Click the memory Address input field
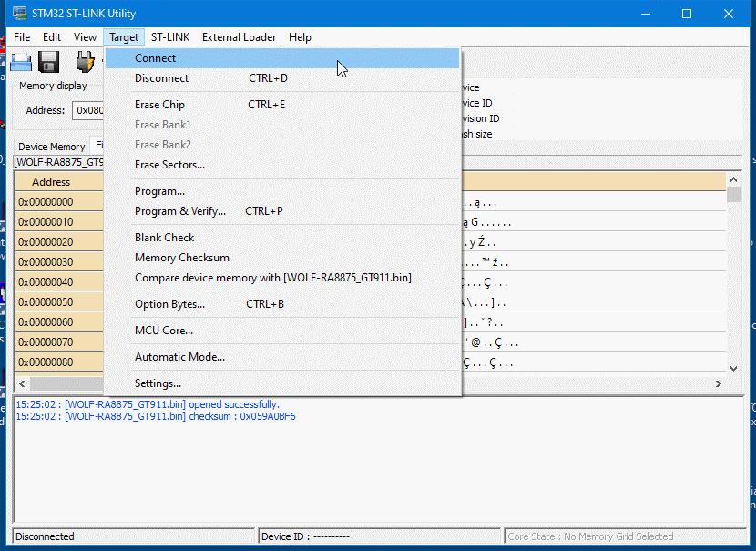 tap(88, 110)
